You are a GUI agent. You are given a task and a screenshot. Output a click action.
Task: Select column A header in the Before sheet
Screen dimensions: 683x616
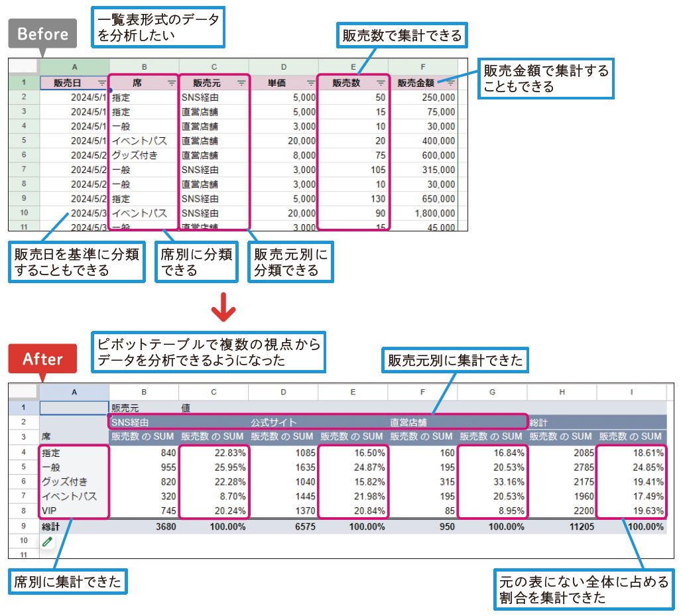[x=74, y=67]
